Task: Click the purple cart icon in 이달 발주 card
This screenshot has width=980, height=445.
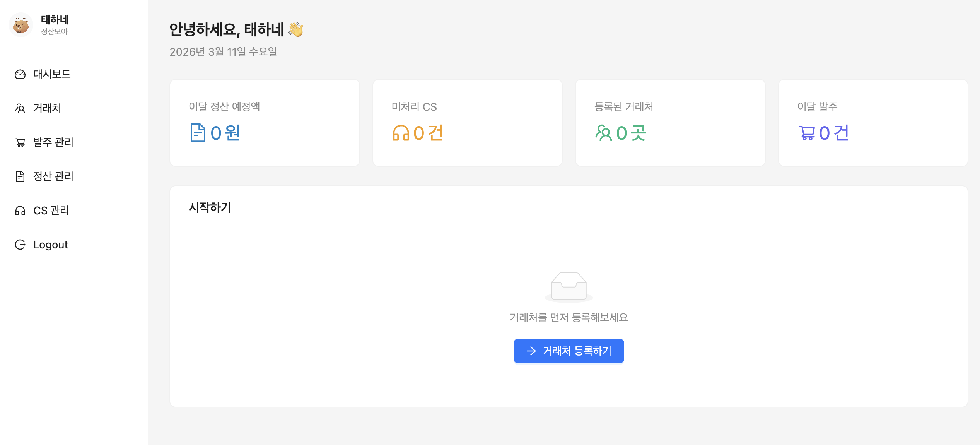Action: [807, 133]
